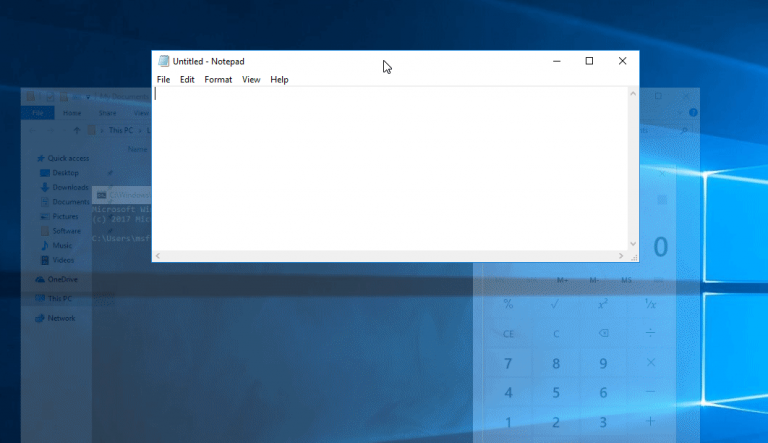
Task: Open the Music folder in sidebar
Action: pos(62,246)
